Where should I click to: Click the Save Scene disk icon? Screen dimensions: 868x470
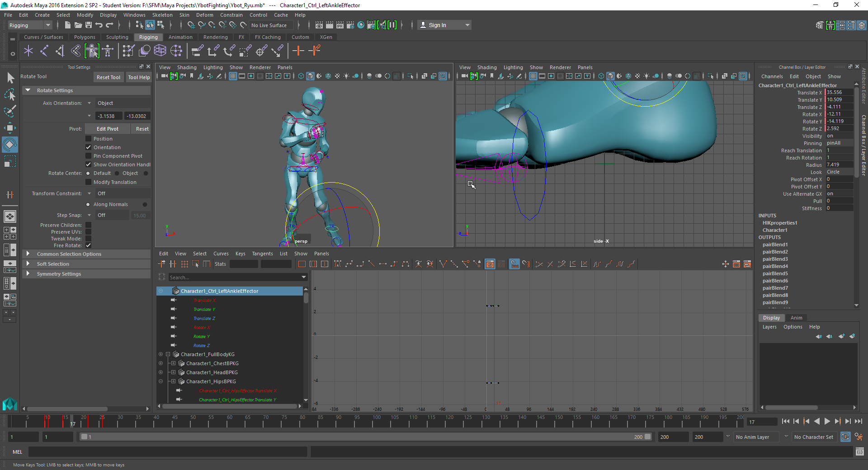(x=89, y=25)
